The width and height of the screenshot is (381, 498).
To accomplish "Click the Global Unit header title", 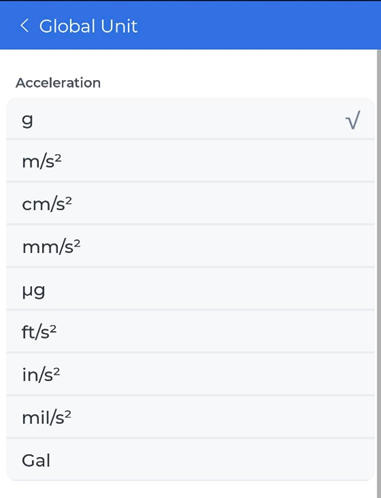I will (x=88, y=26).
